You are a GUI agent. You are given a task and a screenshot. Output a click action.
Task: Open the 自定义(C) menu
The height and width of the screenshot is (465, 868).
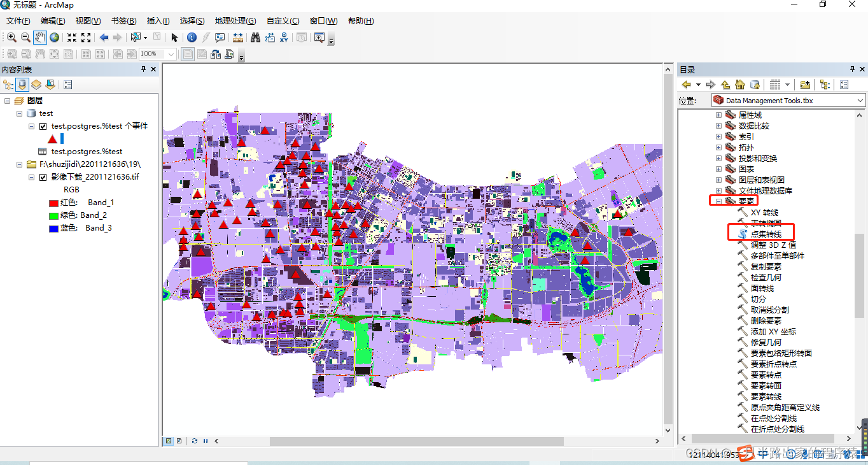pyautogui.click(x=283, y=21)
